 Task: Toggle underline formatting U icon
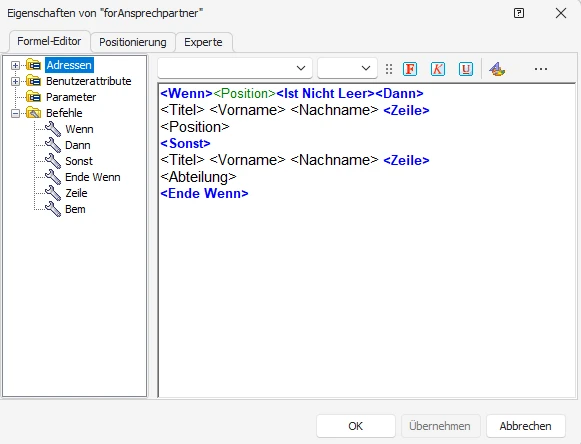point(466,69)
